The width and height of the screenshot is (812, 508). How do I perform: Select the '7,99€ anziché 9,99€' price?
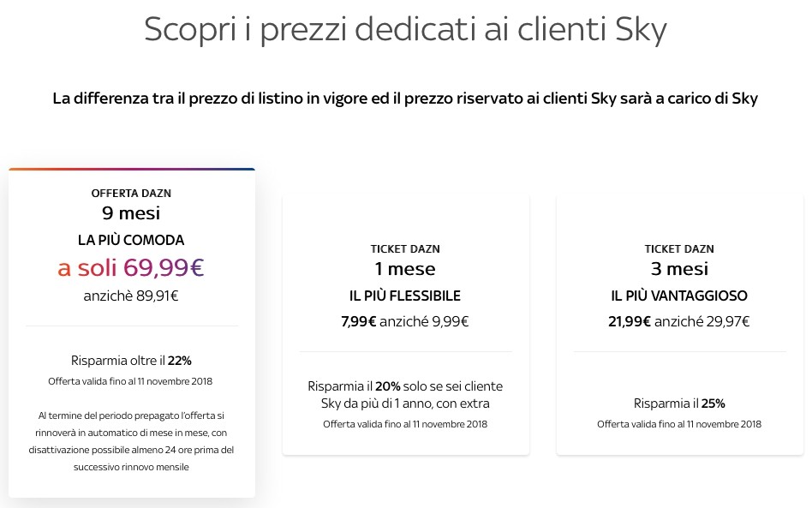point(405,322)
